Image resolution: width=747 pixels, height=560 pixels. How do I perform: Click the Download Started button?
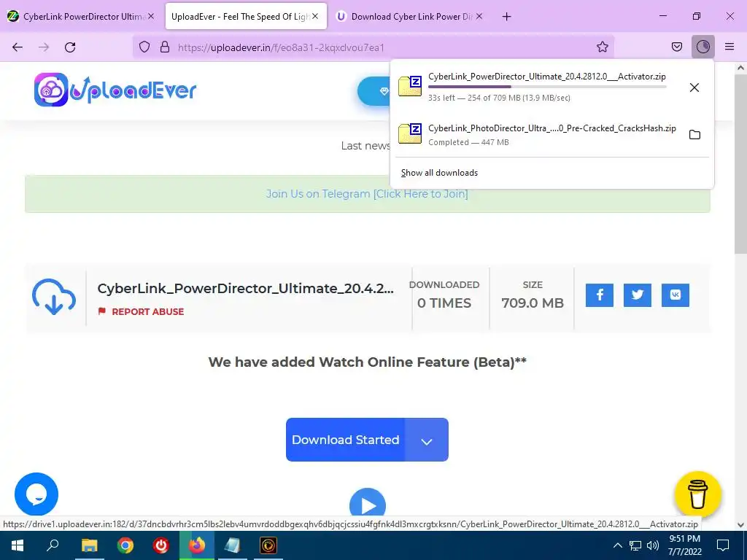point(345,440)
